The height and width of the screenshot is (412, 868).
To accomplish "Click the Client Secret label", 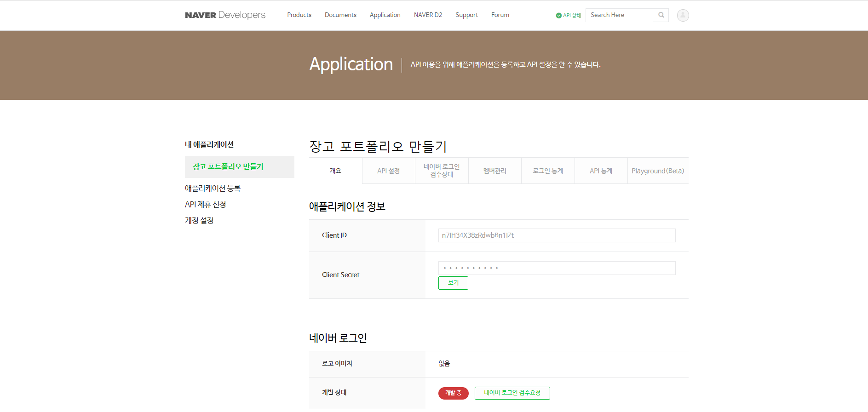I will (340, 275).
